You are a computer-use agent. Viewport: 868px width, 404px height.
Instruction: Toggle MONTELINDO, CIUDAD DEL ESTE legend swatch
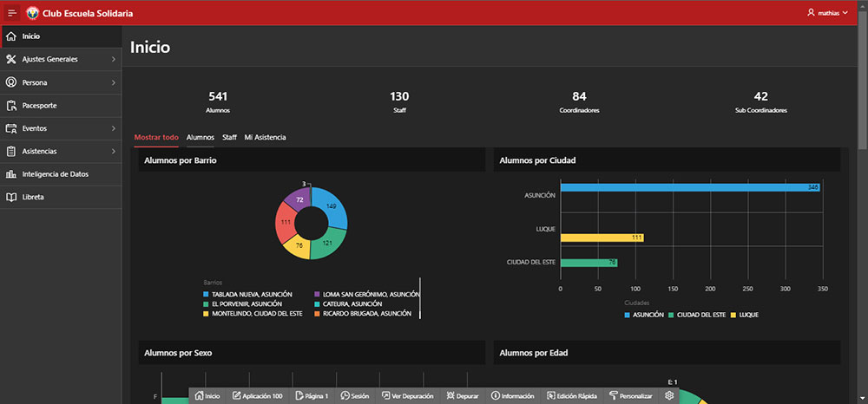click(x=206, y=313)
